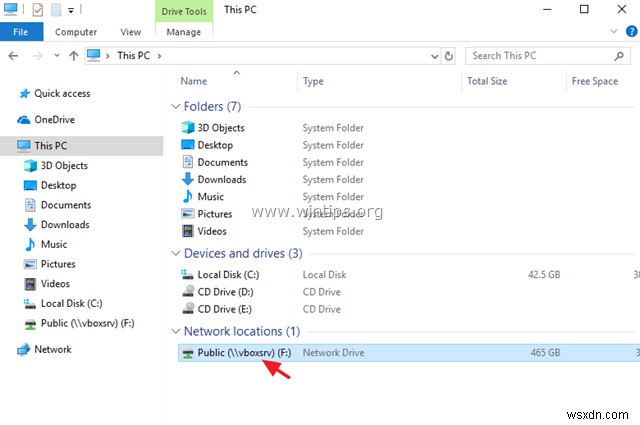Screen dimensions: 640x425
Task: Click the Drive Tools contextual tab header
Action: pos(184,11)
